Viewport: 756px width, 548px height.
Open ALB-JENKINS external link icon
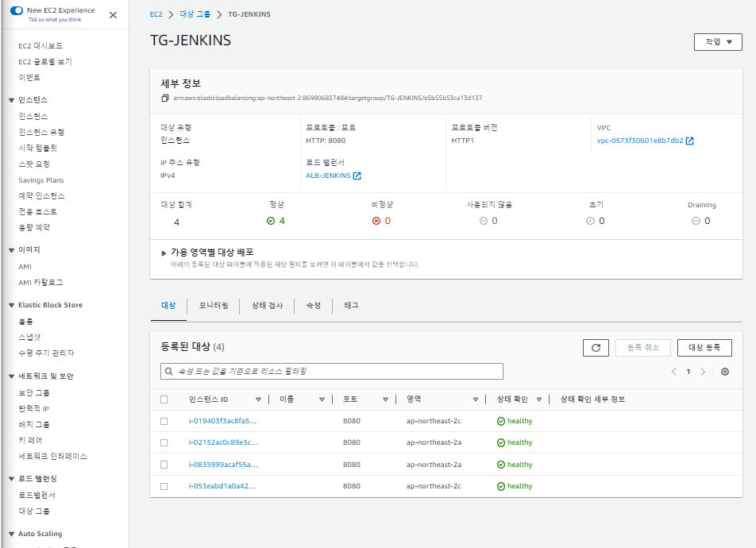coord(357,176)
